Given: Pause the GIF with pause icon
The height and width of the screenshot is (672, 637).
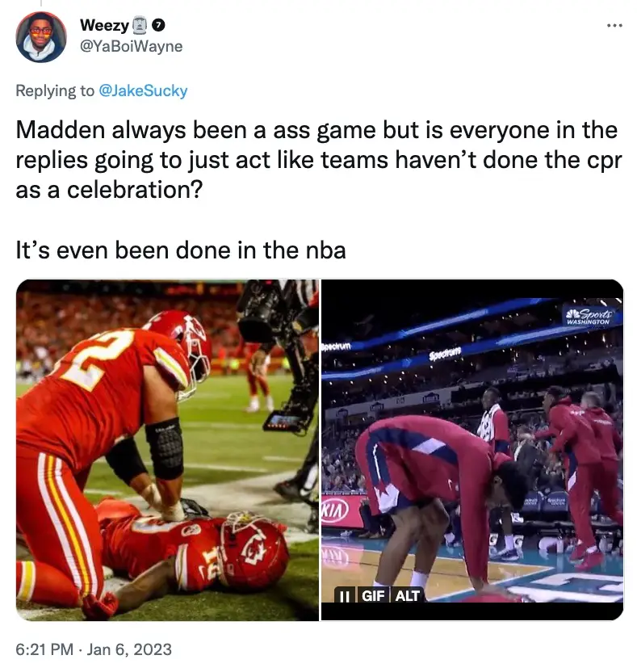Looking at the screenshot, I should (345, 596).
